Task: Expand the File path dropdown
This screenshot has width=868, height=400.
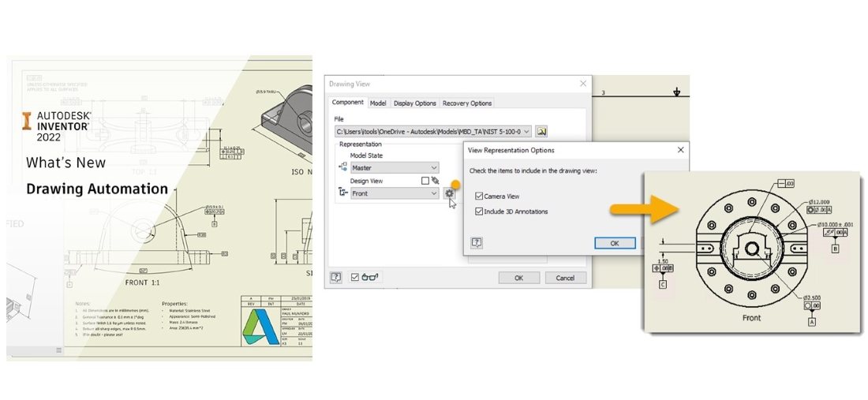Action: tap(526, 132)
